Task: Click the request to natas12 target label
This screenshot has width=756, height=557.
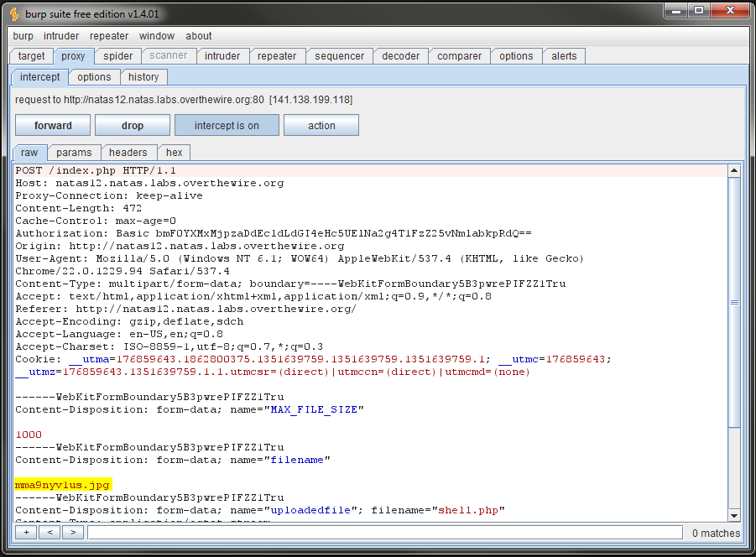Action: tap(184, 100)
